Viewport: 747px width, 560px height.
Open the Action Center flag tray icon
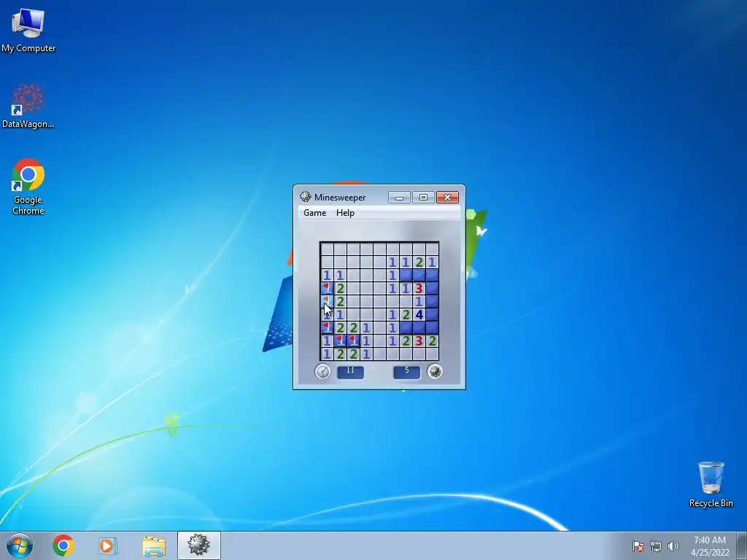[x=638, y=546]
